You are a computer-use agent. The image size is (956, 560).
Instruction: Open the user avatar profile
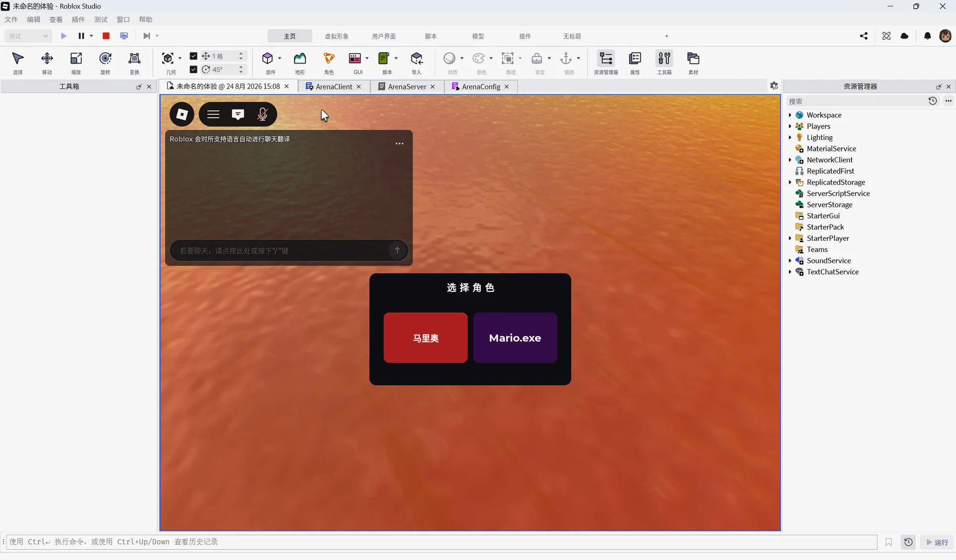(945, 36)
